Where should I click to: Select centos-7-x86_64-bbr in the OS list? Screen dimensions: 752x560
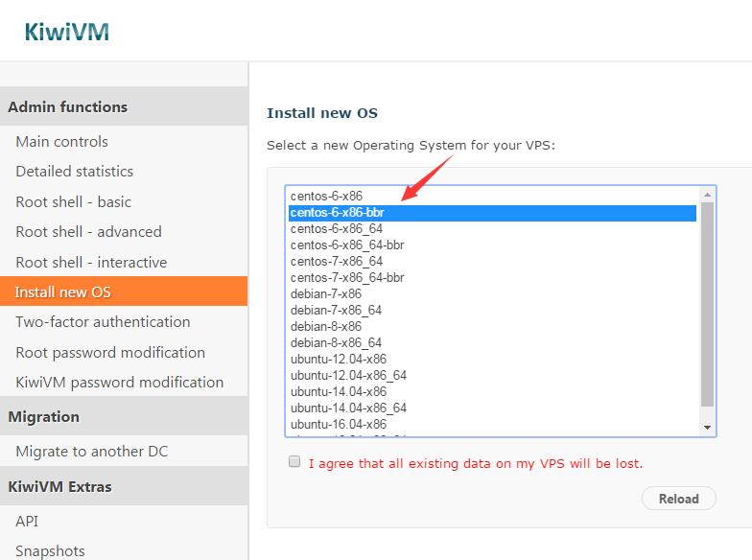pyautogui.click(x=493, y=278)
